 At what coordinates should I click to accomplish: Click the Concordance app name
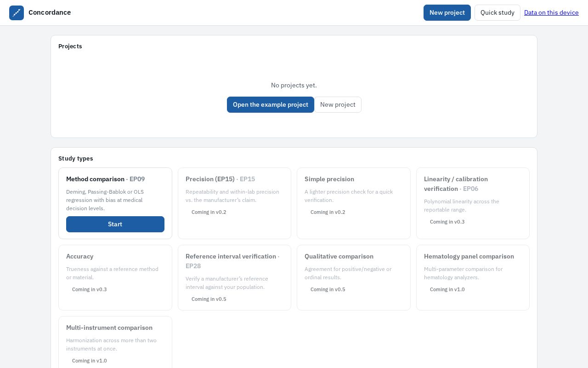(x=50, y=12)
